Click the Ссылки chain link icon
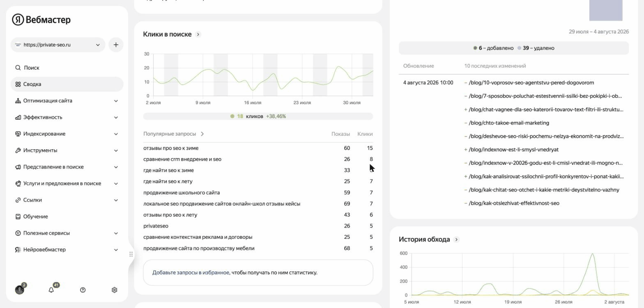Image resolution: width=644 pixels, height=308 pixels. tap(18, 200)
